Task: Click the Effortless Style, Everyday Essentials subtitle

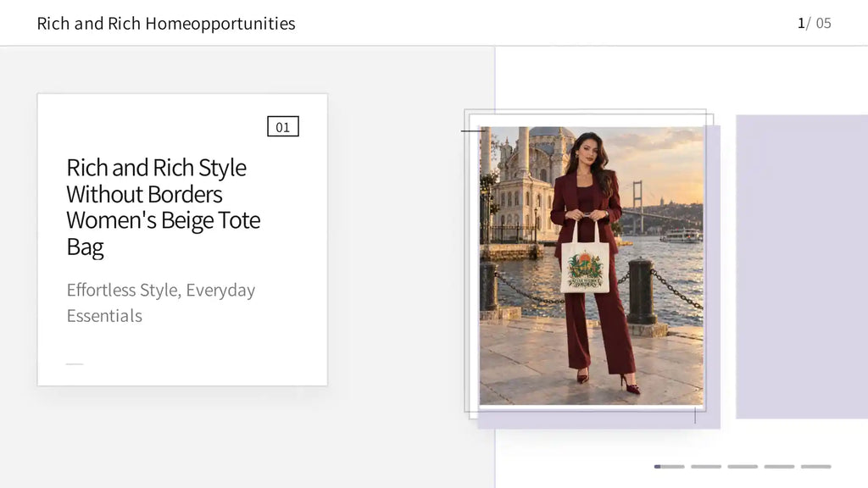Action: pyautogui.click(x=161, y=302)
